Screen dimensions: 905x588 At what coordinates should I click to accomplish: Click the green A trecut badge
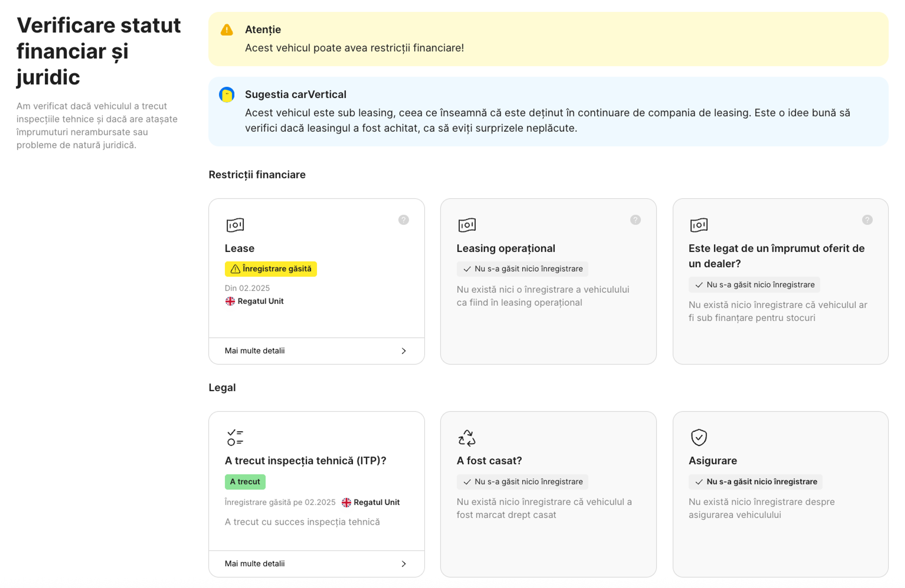pos(245,482)
